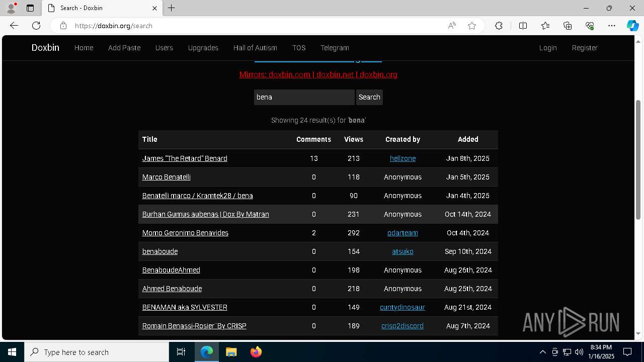Open Marco Benatelli paste

(x=167, y=177)
